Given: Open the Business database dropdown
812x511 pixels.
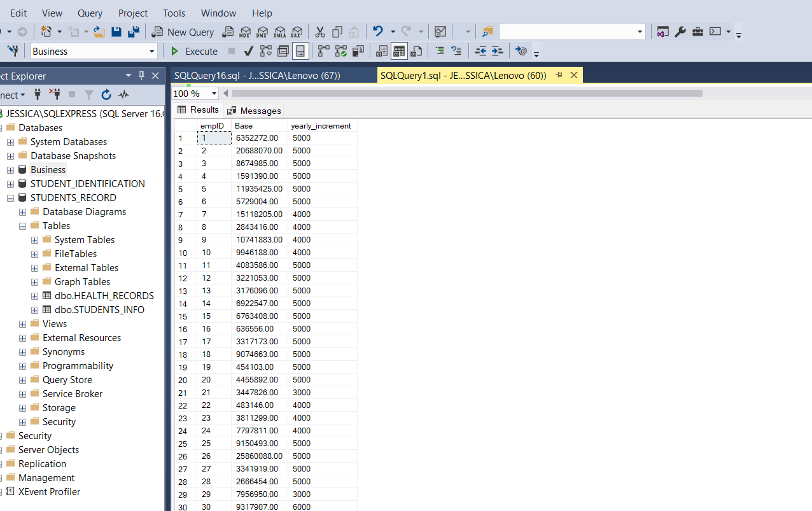Looking at the screenshot, I should point(151,51).
